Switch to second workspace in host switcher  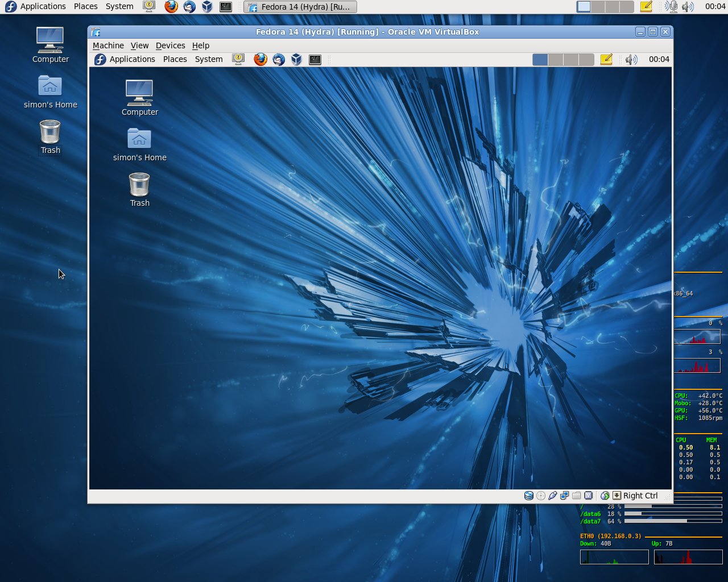[598, 7]
